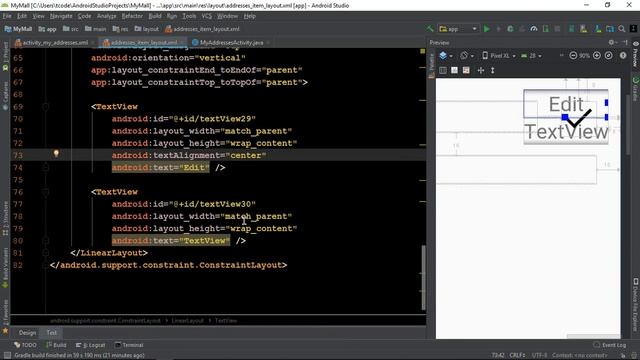640x360 pixels.
Task: Click the preview warnings indicator icon
Action: coord(623,56)
